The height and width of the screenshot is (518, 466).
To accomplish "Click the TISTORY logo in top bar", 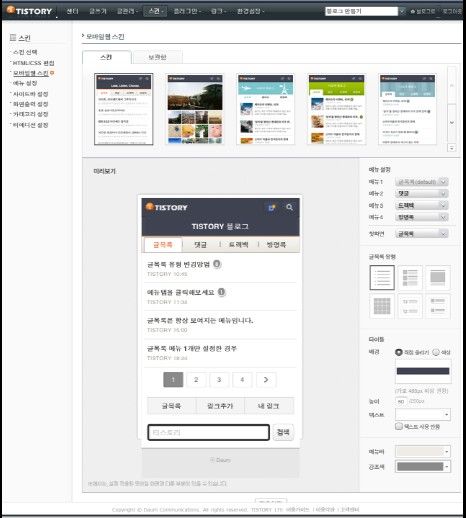I will click(29, 11).
